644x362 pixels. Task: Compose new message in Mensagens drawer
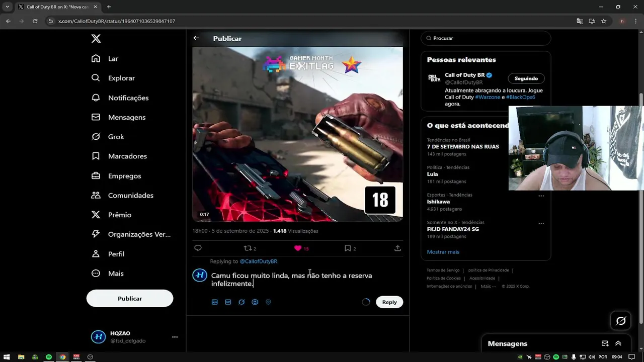(x=605, y=343)
